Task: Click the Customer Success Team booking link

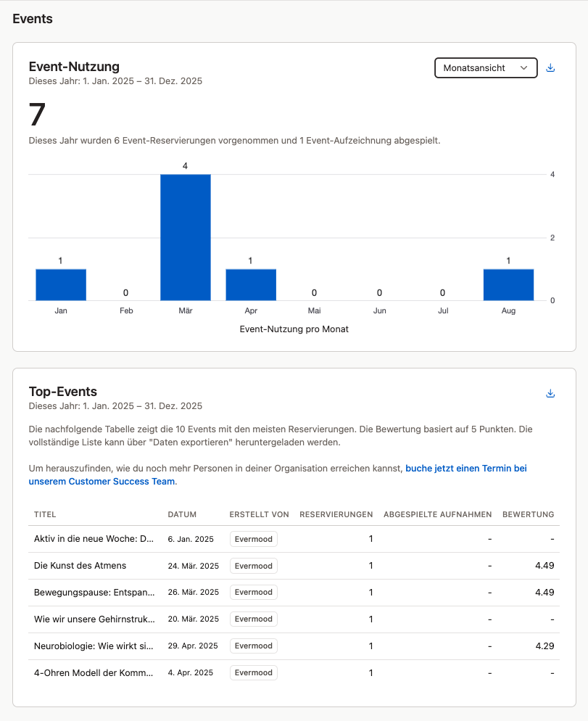Action: point(465,469)
